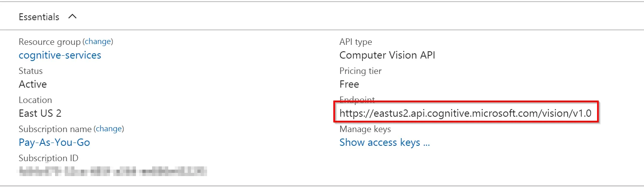Click the Pricing tier label
Screen dimensions: 644x187
(x=360, y=71)
